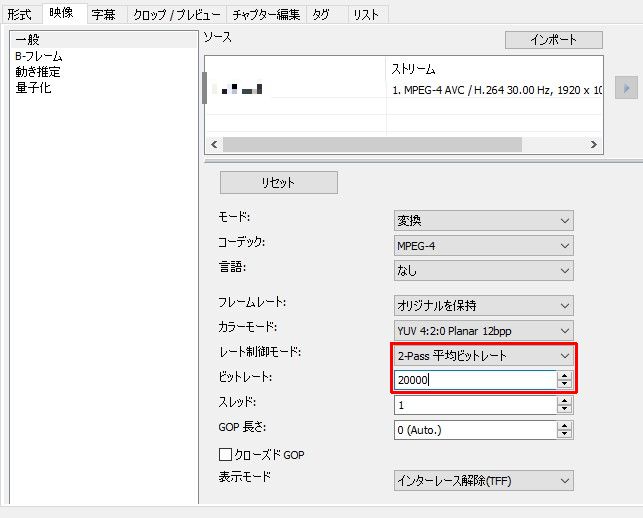Select the MPEG-4 AVC stream row

495,90
